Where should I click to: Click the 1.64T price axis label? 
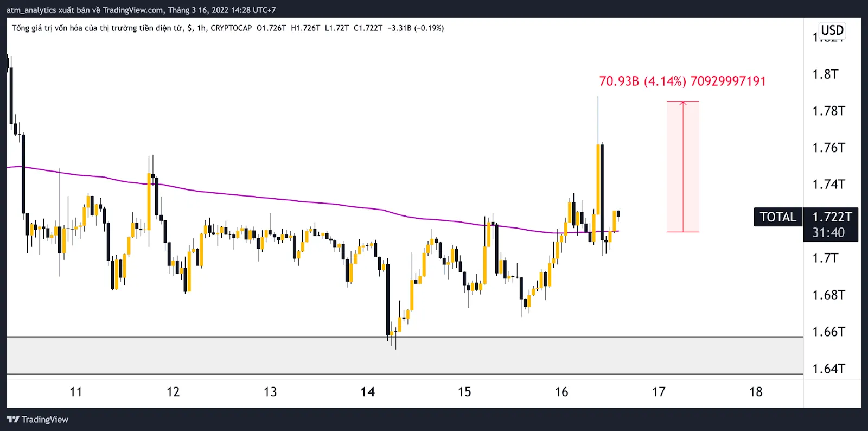click(x=828, y=369)
